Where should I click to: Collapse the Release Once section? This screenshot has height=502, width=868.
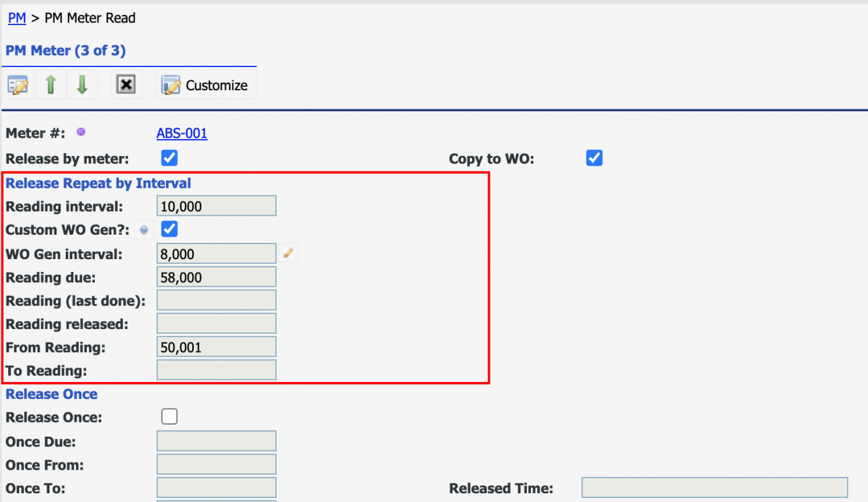coord(51,393)
